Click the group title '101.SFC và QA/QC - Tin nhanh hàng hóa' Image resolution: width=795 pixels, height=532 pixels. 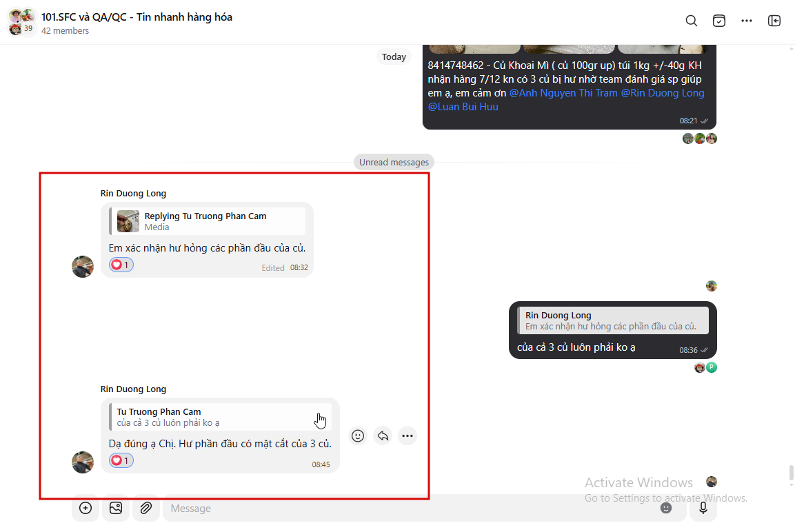(x=137, y=17)
